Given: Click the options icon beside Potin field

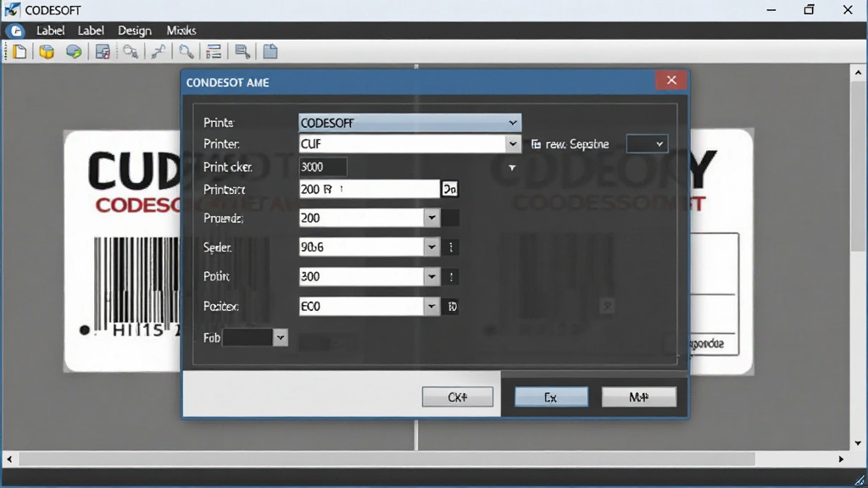Looking at the screenshot, I should coord(451,277).
